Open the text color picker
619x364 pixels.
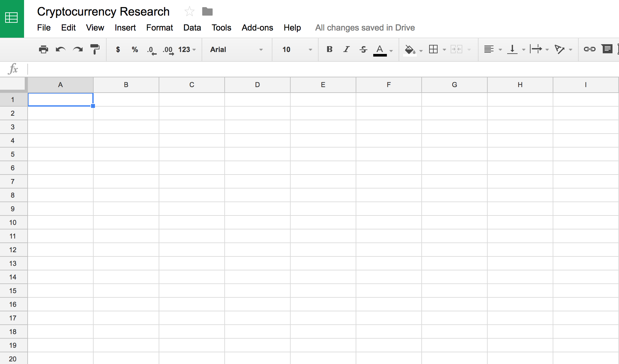[x=380, y=49]
